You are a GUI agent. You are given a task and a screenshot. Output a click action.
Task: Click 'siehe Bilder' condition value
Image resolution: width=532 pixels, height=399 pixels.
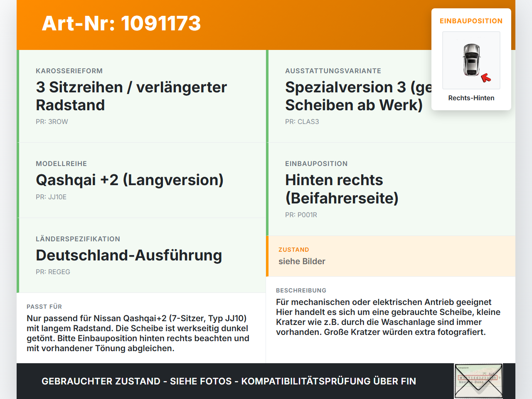302,261
